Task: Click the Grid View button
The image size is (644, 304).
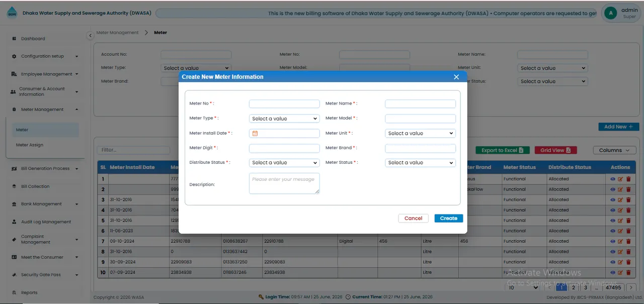Action: pyautogui.click(x=555, y=150)
